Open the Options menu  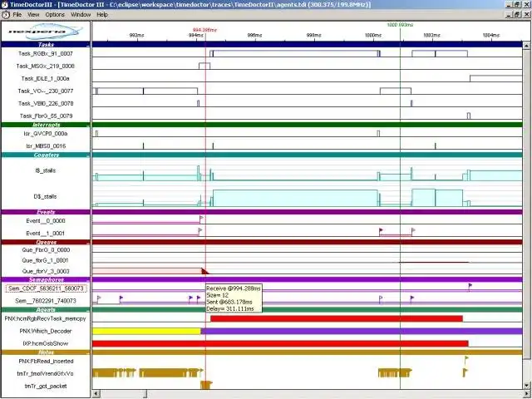click(x=55, y=15)
